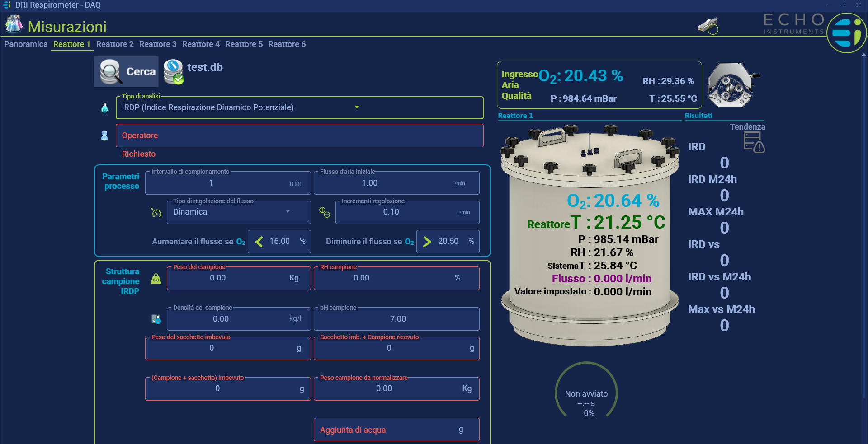Click the Cerca search magnifier icon

111,72
